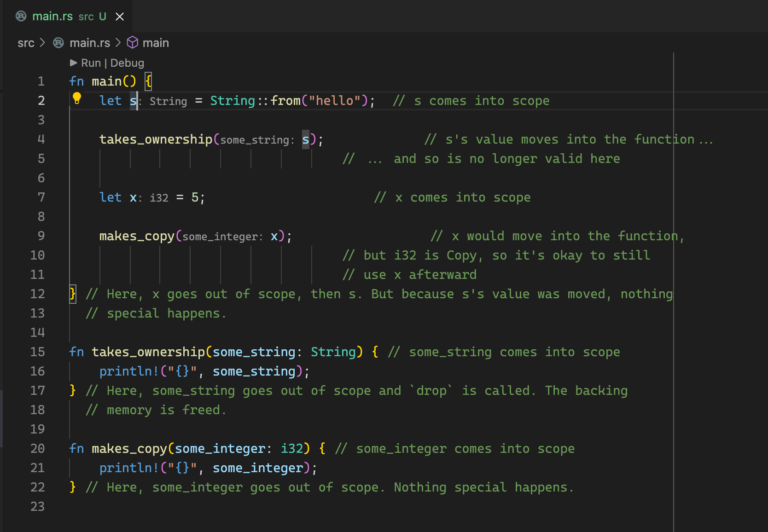The width and height of the screenshot is (768, 532).
Task: Select the main.rs editor tab
Action: (52, 16)
